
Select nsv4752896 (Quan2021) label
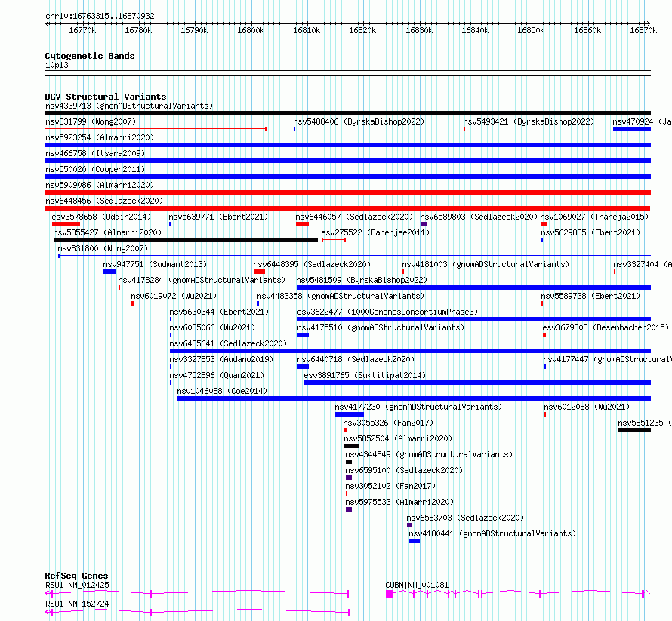(217, 375)
